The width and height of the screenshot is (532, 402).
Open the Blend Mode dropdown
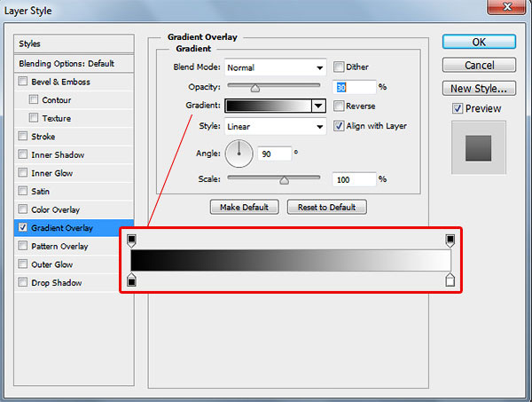[275, 67]
